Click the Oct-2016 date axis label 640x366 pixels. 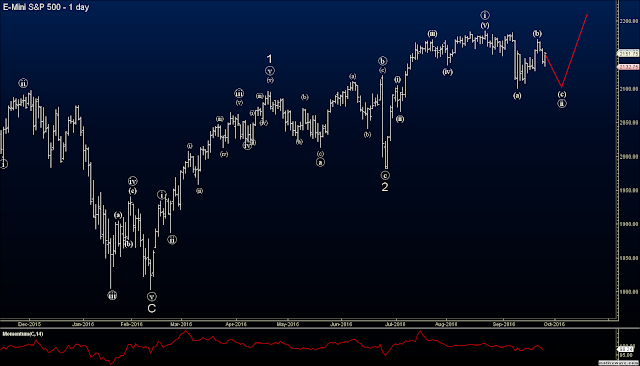tap(554, 324)
